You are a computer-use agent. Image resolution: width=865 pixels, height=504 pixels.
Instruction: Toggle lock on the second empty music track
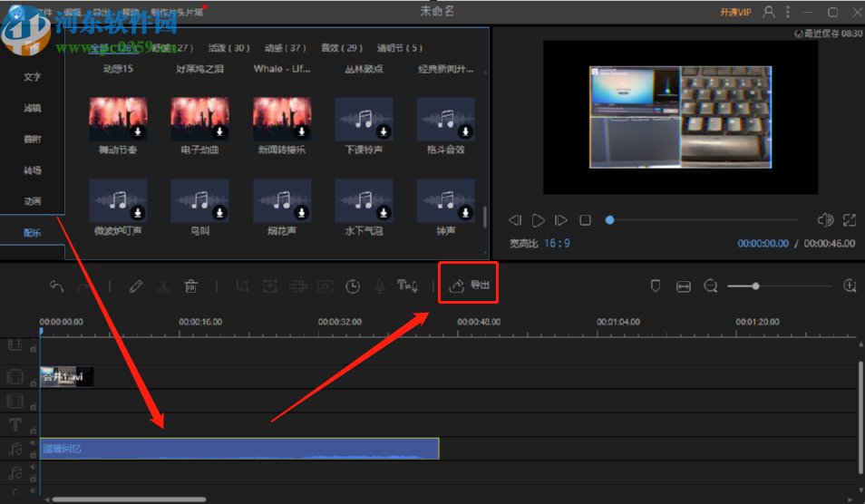[34, 478]
